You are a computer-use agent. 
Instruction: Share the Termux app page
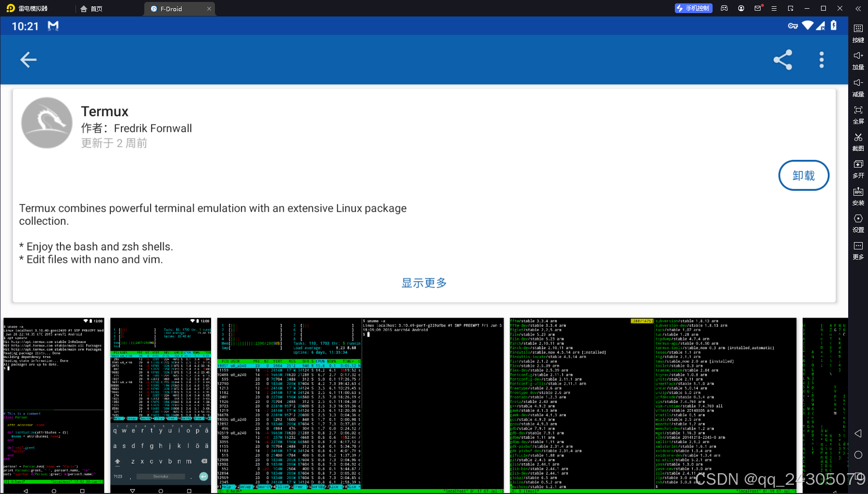[x=783, y=60]
